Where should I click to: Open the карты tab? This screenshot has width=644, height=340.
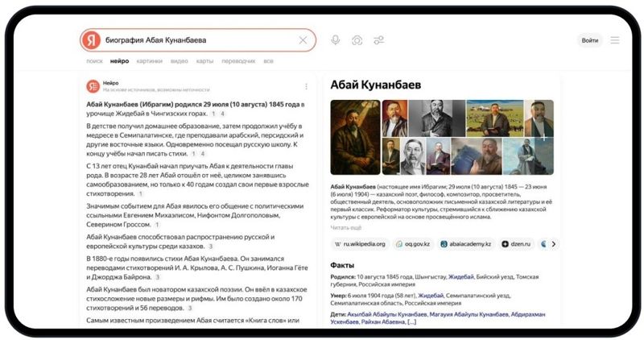pyautogui.click(x=204, y=61)
